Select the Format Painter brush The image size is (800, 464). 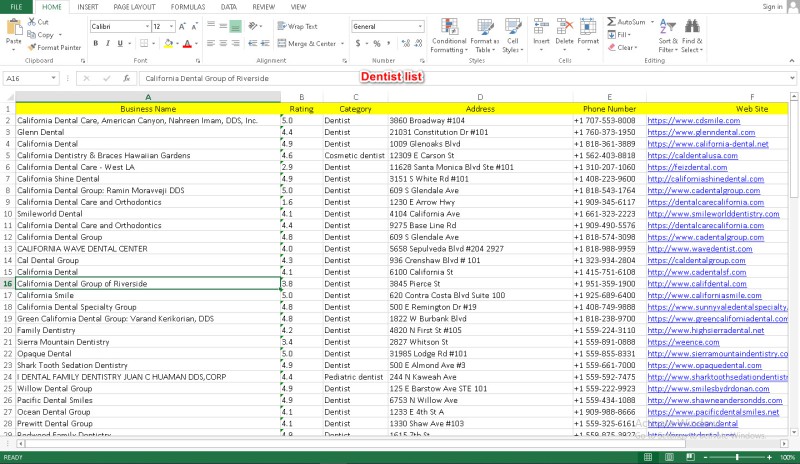pos(32,47)
